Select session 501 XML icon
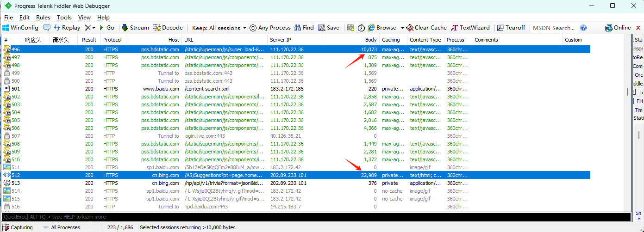644x232 pixels. click(x=6, y=89)
